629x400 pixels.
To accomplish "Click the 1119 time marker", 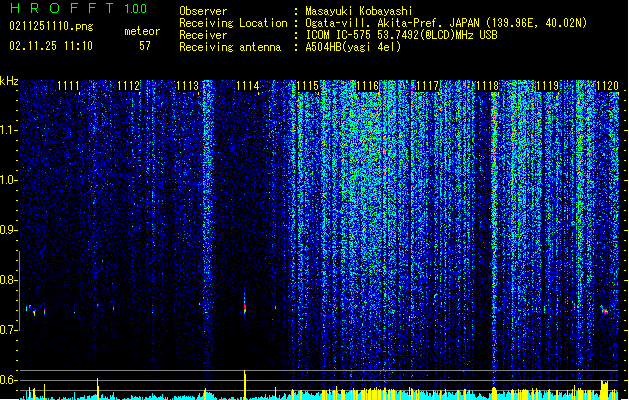I will pyautogui.click(x=548, y=86).
